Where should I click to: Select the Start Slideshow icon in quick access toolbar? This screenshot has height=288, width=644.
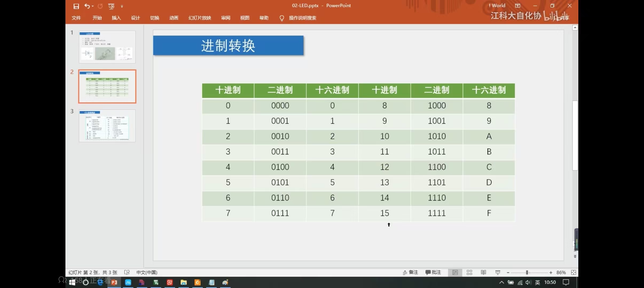click(112, 6)
